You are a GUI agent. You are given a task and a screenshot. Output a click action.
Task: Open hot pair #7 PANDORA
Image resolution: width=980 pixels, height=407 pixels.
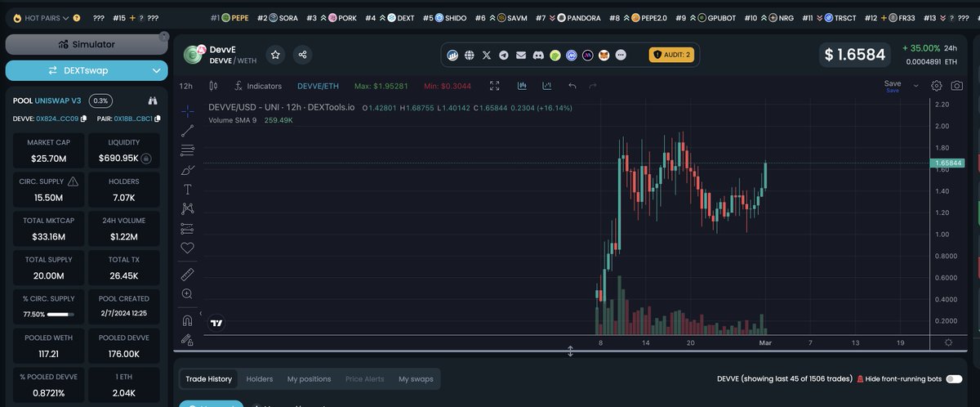568,17
